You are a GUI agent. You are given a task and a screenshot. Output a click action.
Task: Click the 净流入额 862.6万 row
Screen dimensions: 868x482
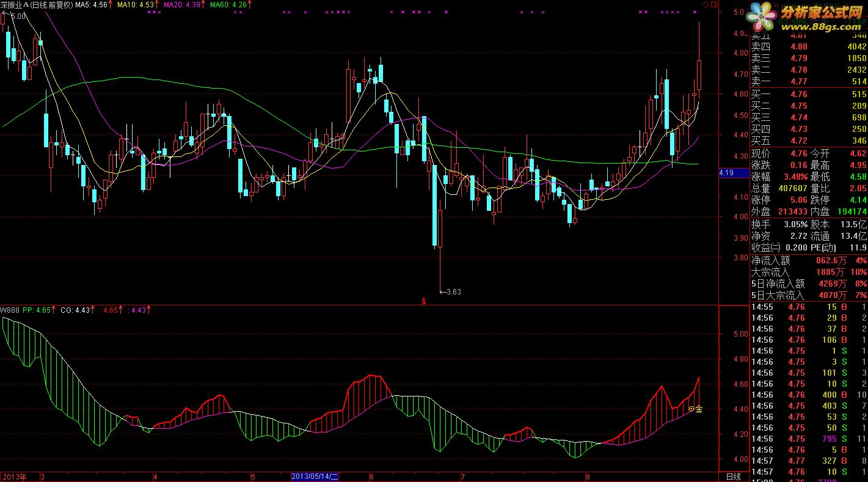coord(809,260)
